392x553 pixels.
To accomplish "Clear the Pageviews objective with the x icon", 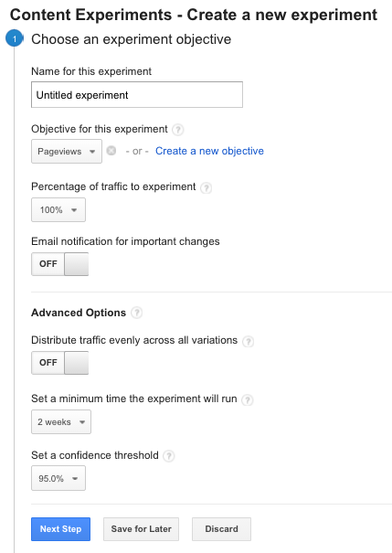I will coord(111,151).
